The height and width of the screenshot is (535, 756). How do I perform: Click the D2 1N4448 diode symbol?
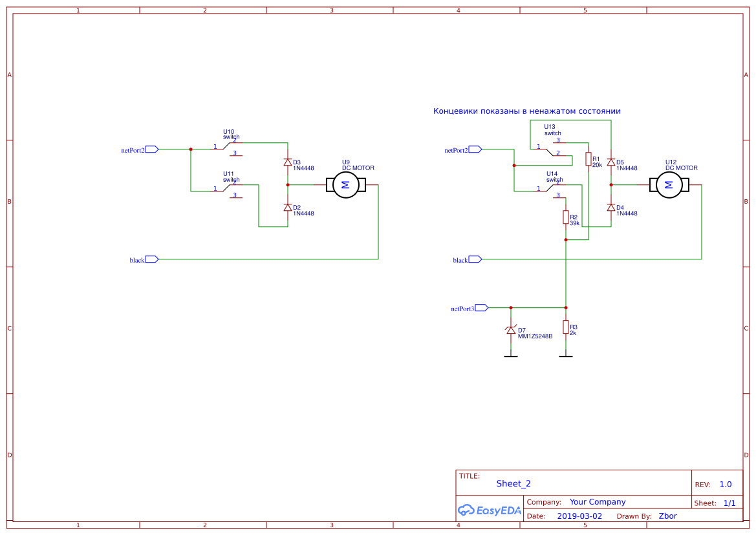pos(286,208)
